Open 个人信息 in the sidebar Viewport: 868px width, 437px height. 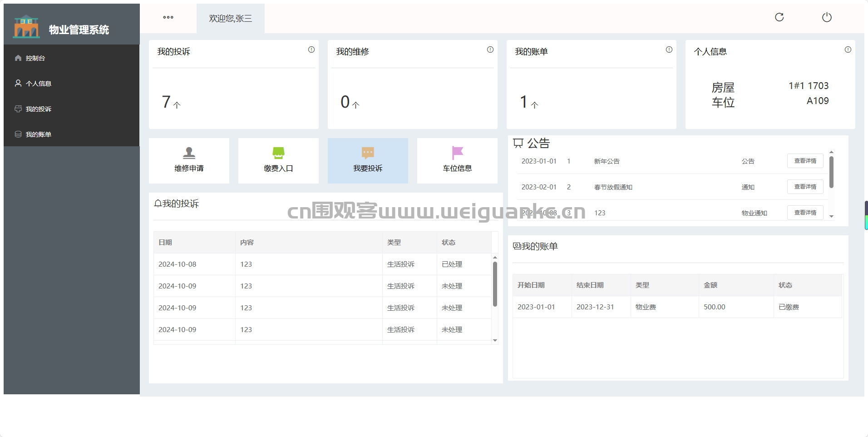[x=71, y=83]
